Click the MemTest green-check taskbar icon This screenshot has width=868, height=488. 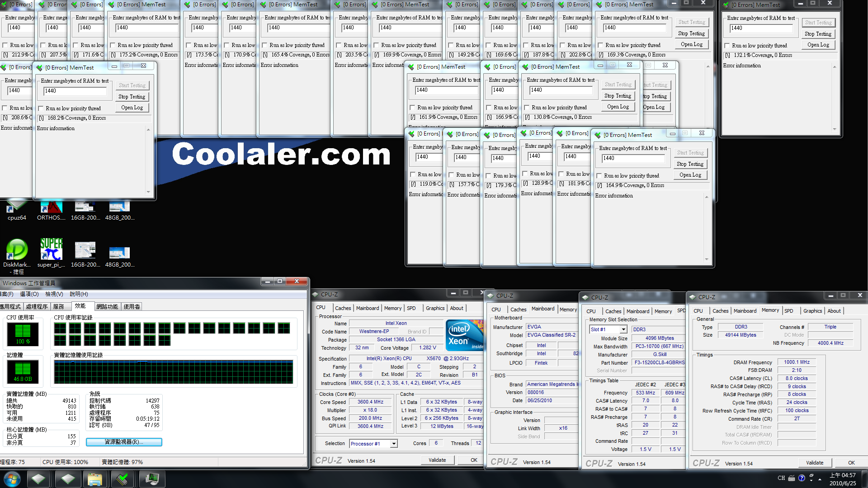tap(122, 479)
